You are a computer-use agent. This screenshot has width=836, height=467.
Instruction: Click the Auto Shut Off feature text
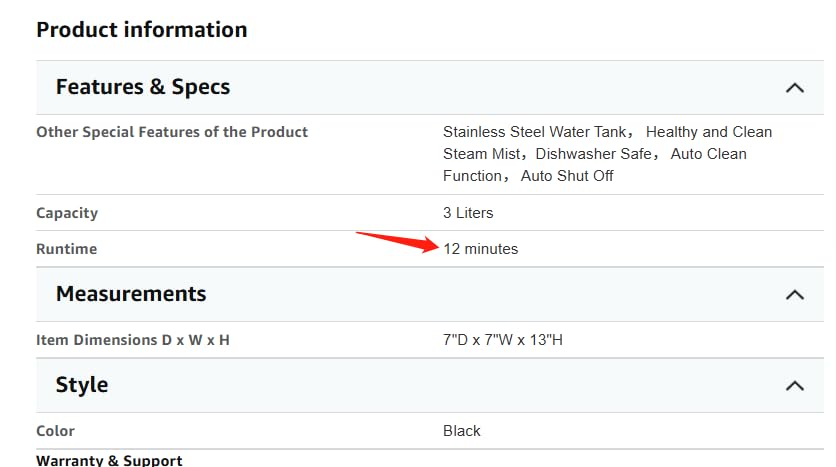point(567,176)
